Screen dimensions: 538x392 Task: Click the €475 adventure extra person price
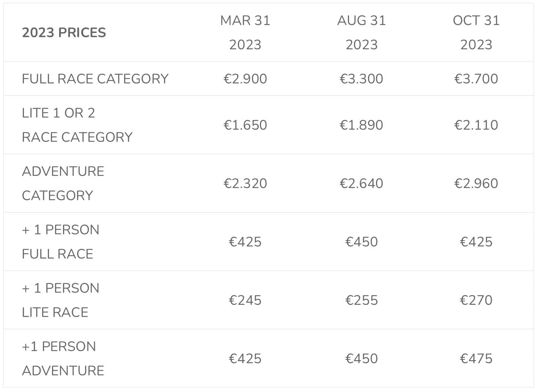476,359
